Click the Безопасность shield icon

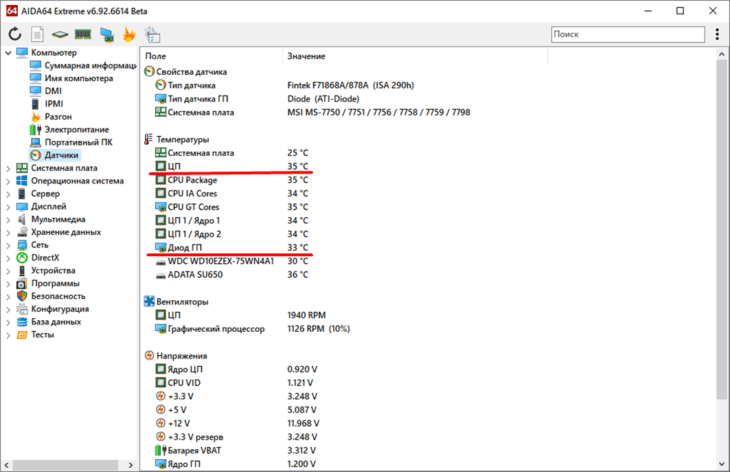[22, 296]
